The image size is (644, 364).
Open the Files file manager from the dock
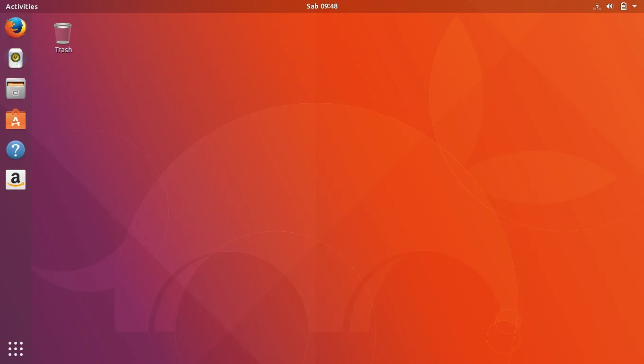click(16, 88)
